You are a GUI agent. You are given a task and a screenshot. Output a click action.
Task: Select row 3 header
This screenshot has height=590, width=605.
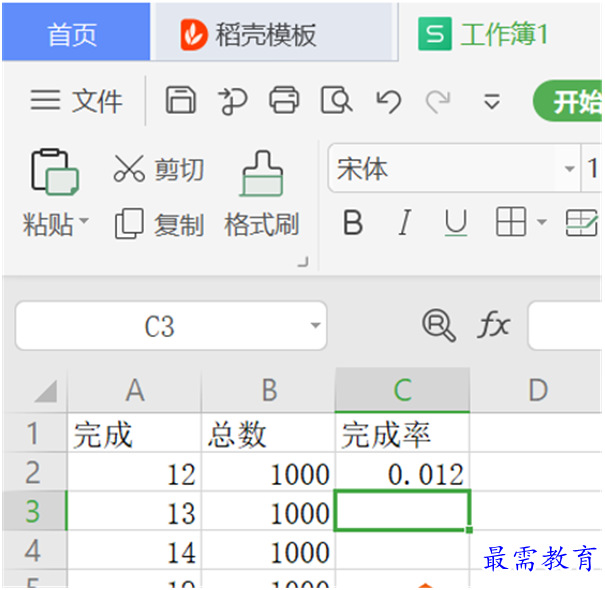point(34,511)
